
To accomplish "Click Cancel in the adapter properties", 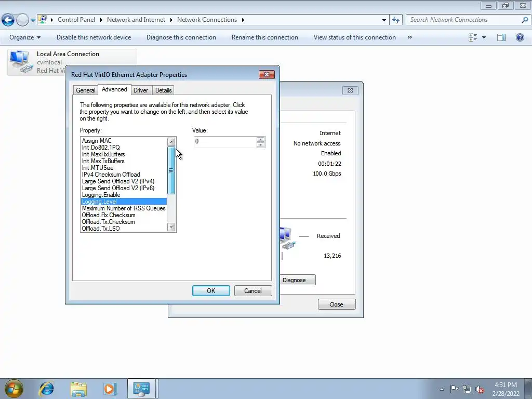I will click(x=253, y=291).
